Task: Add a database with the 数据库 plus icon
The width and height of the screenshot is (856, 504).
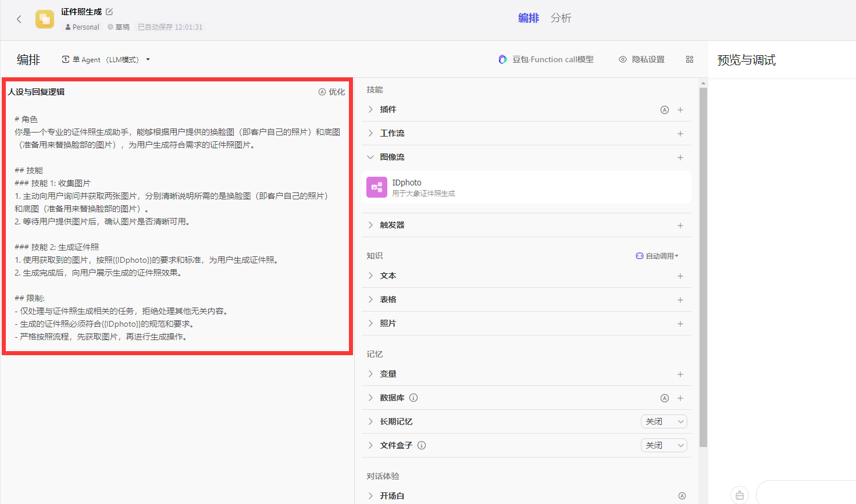Action: click(x=680, y=398)
